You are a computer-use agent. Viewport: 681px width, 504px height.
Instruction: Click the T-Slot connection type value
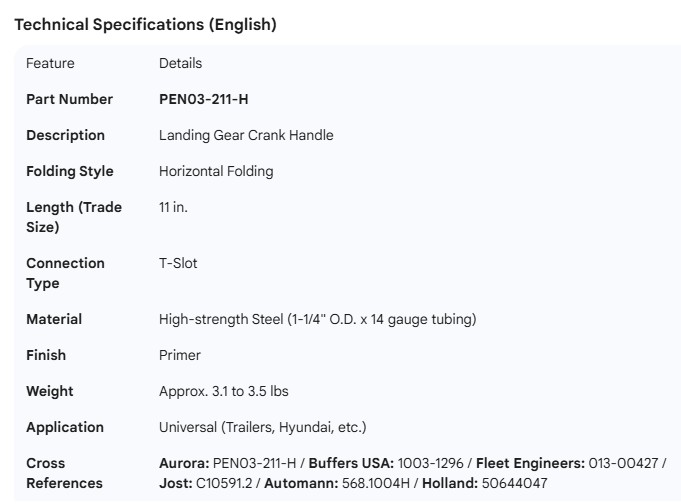[x=178, y=263]
